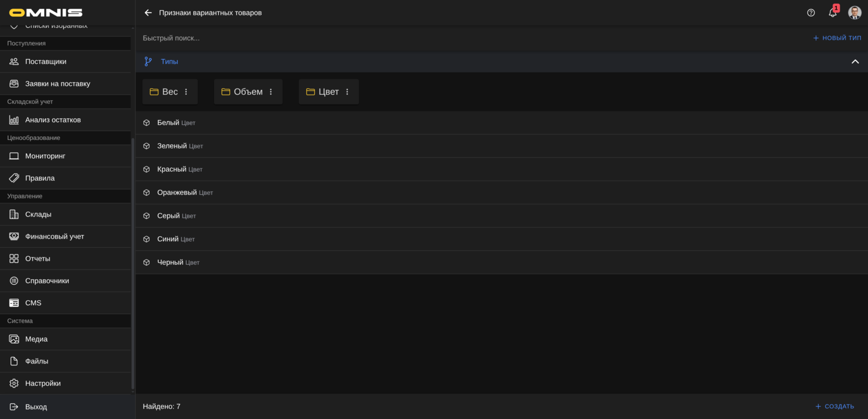Click the Создать button
This screenshot has width=868, height=419.
(x=834, y=406)
